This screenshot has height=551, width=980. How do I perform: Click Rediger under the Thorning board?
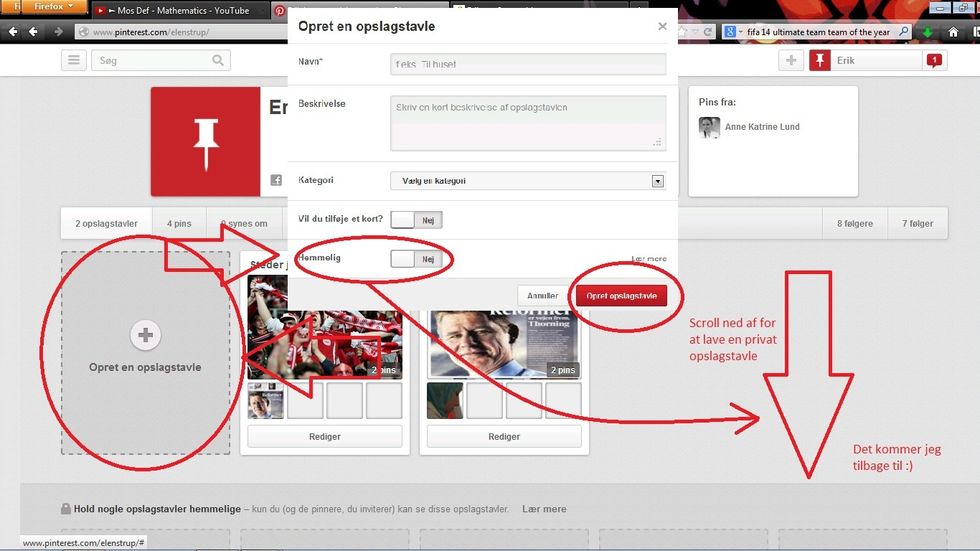click(504, 437)
